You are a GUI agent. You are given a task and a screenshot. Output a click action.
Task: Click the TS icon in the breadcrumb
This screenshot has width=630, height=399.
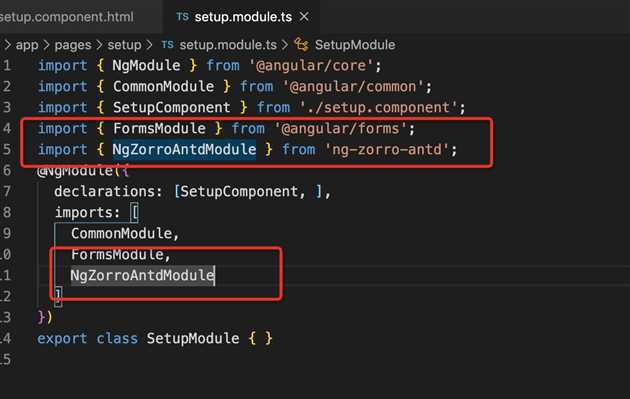(x=167, y=44)
